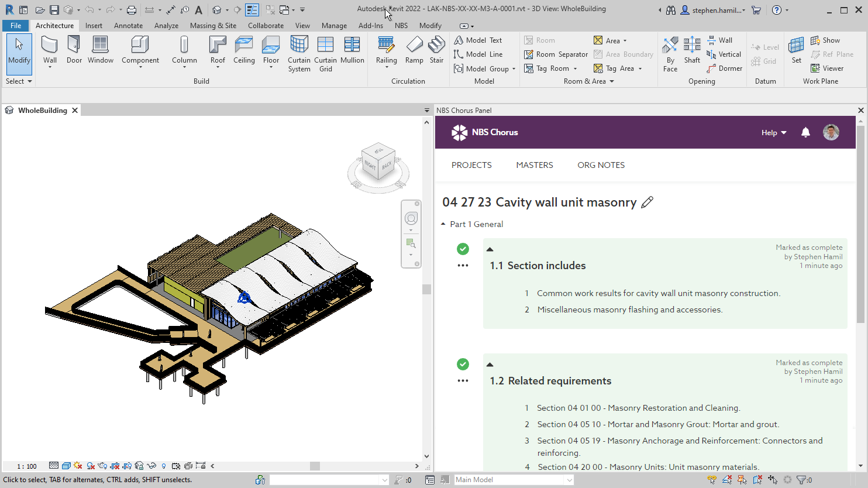
Task: Choose the Door tool
Action: point(74,50)
